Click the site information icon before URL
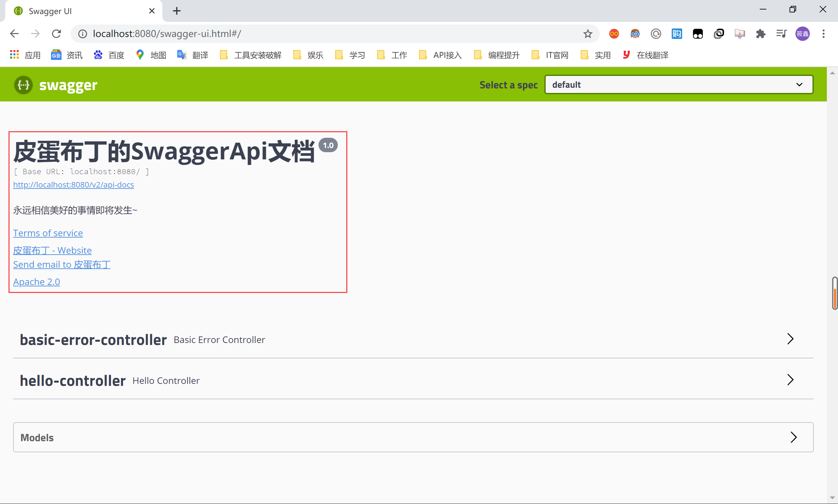The image size is (838, 504). pyautogui.click(x=82, y=34)
